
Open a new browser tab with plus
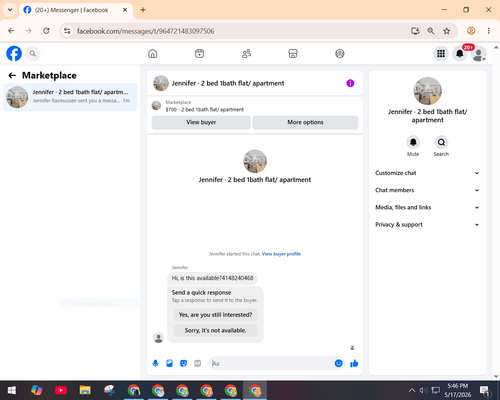click(x=143, y=10)
